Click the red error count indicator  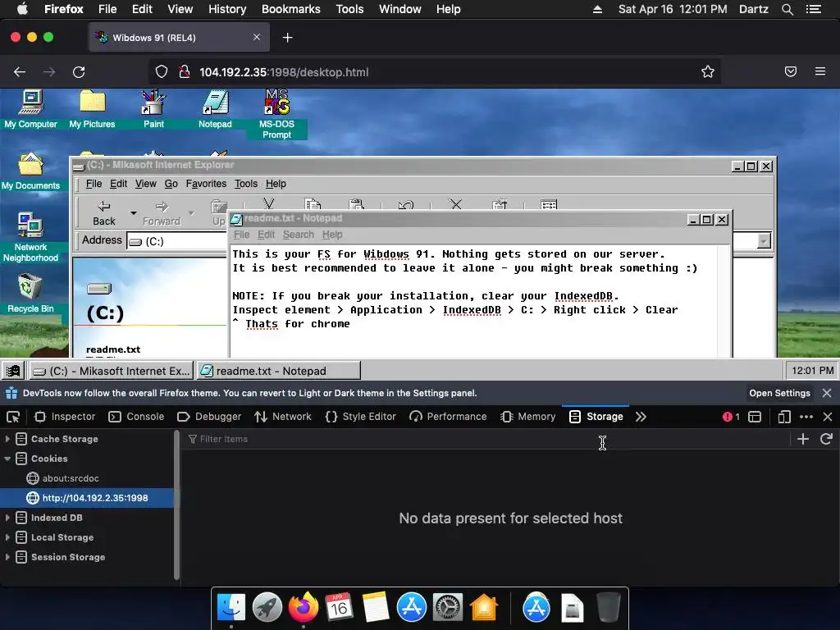tap(731, 417)
